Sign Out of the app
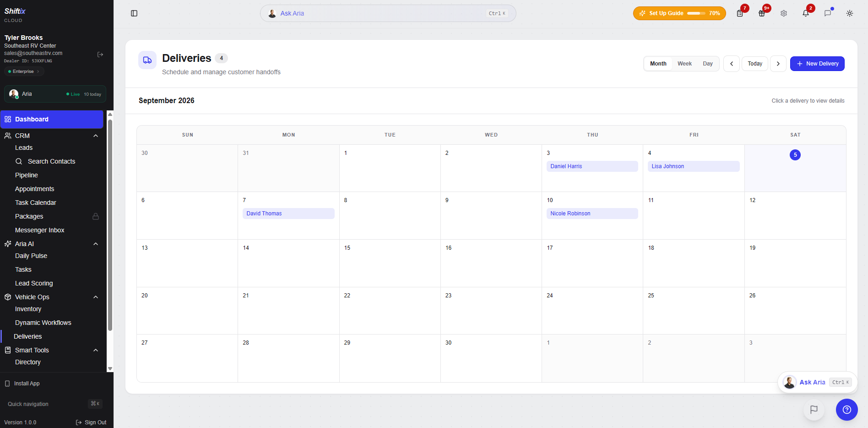This screenshot has width=868, height=428. 91,423
